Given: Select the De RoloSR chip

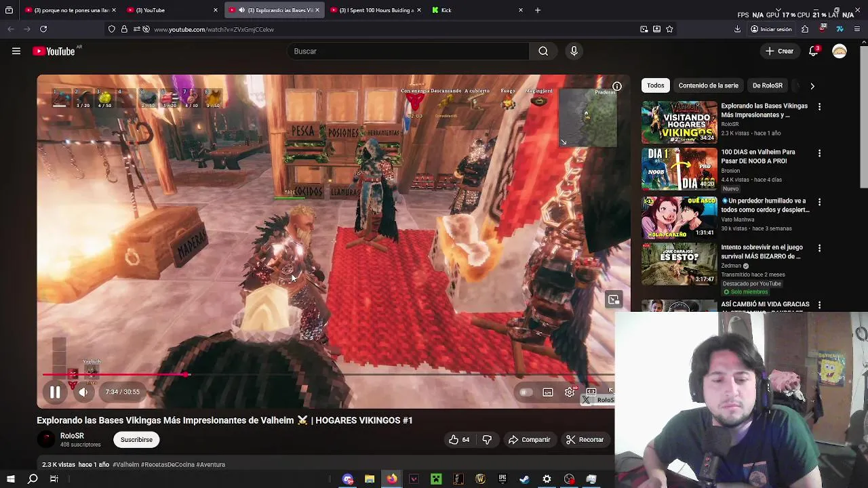Looking at the screenshot, I should click(767, 85).
